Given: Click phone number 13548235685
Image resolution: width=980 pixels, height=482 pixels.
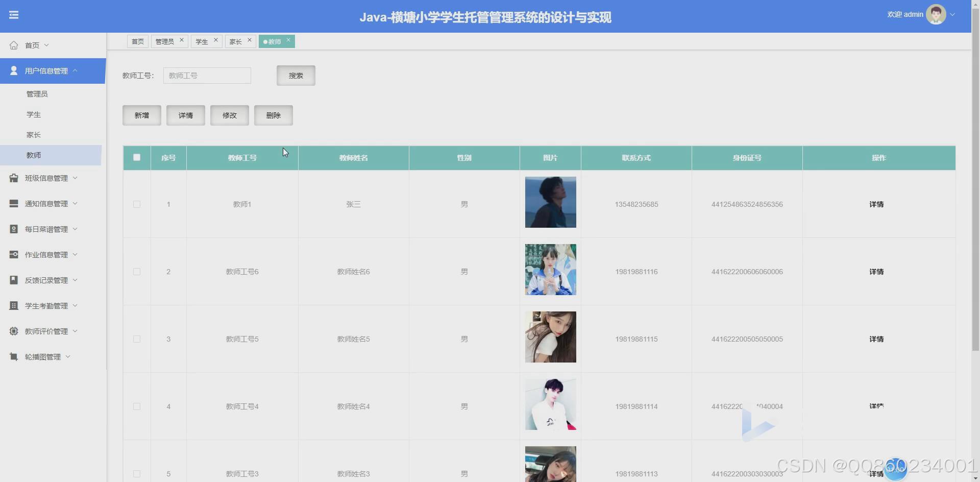Looking at the screenshot, I should pyautogui.click(x=636, y=204).
